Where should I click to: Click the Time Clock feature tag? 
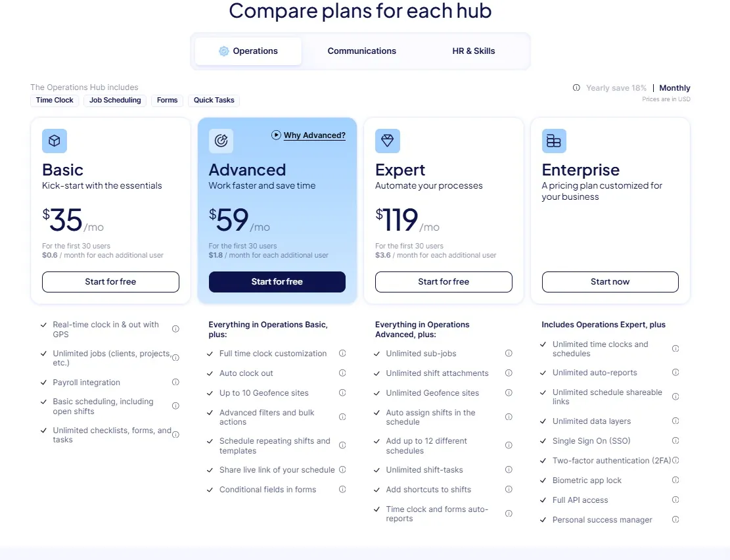55,101
